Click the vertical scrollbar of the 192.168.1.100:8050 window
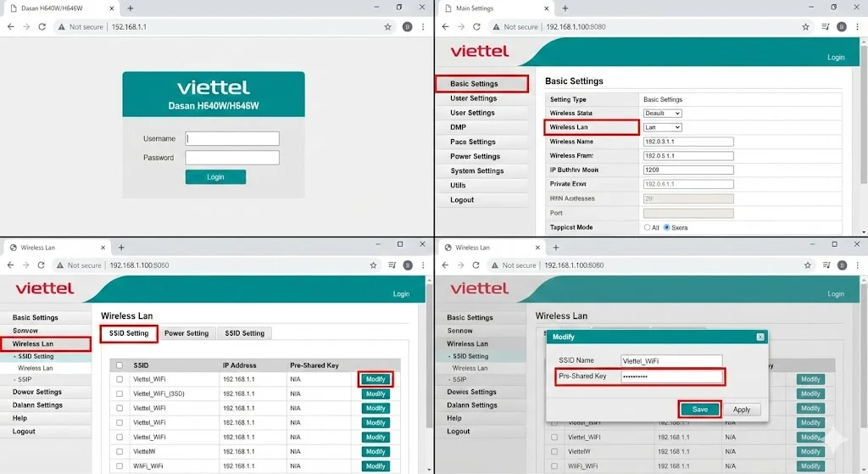 point(429,354)
